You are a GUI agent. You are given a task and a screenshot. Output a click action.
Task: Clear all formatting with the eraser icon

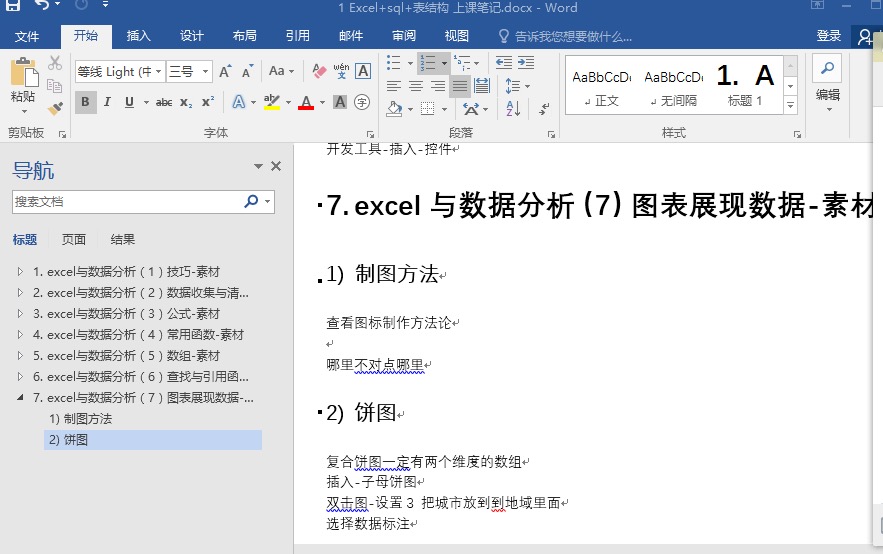click(319, 71)
